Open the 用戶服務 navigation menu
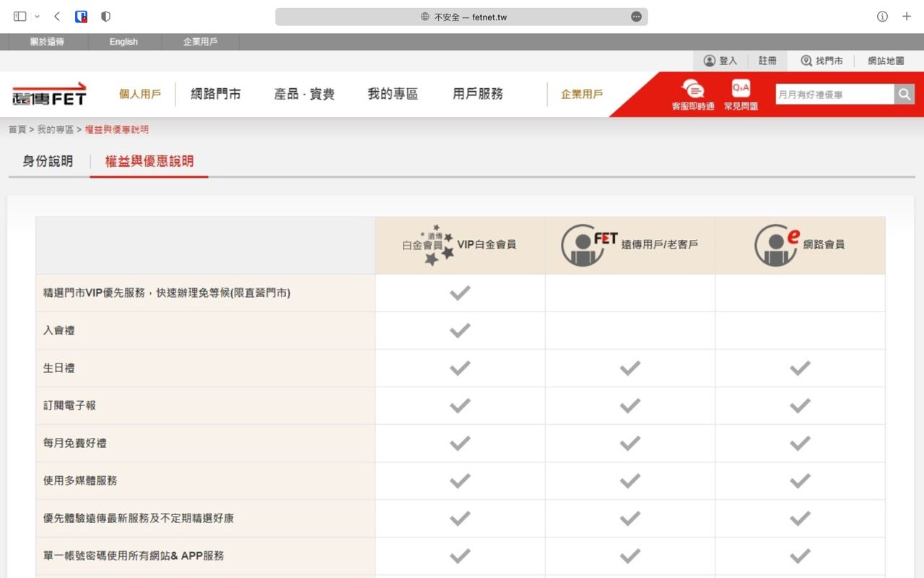 pyautogui.click(x=478, y=94)
